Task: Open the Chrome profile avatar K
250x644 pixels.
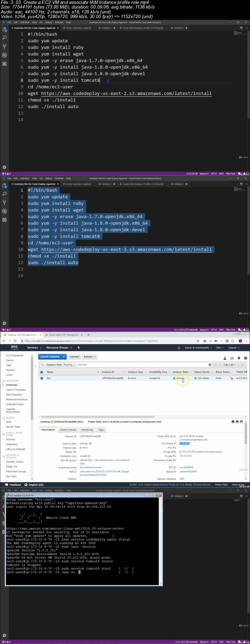Action: [240, 341]
